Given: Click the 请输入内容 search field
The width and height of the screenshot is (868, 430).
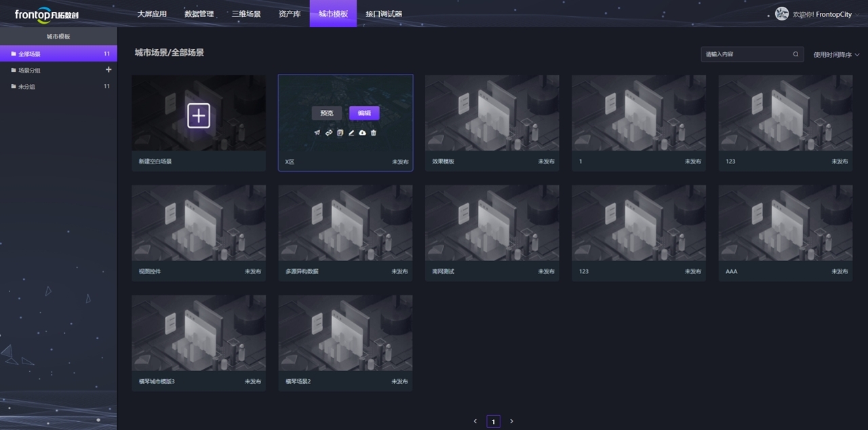Looking at the screenshot, I should [x=746, y=54].
